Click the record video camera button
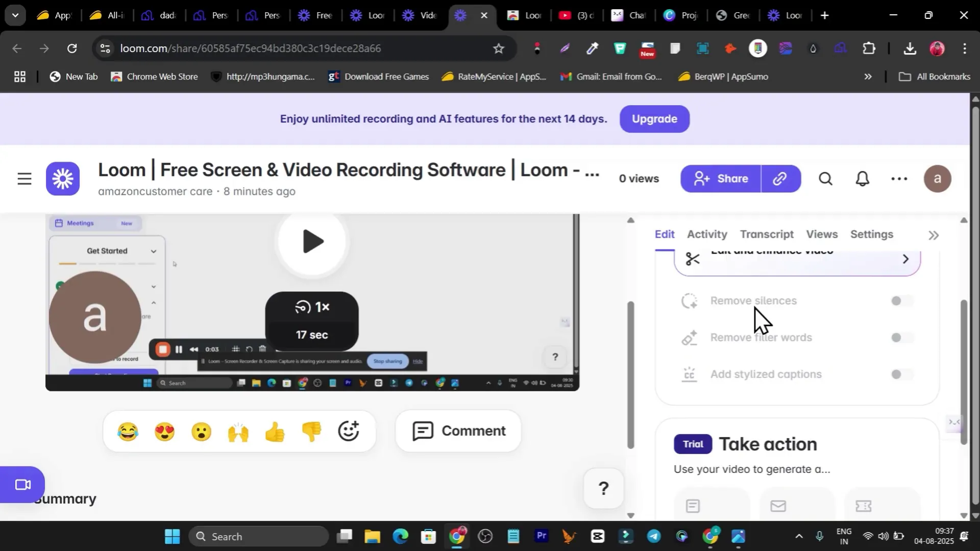 pos(22,484)
